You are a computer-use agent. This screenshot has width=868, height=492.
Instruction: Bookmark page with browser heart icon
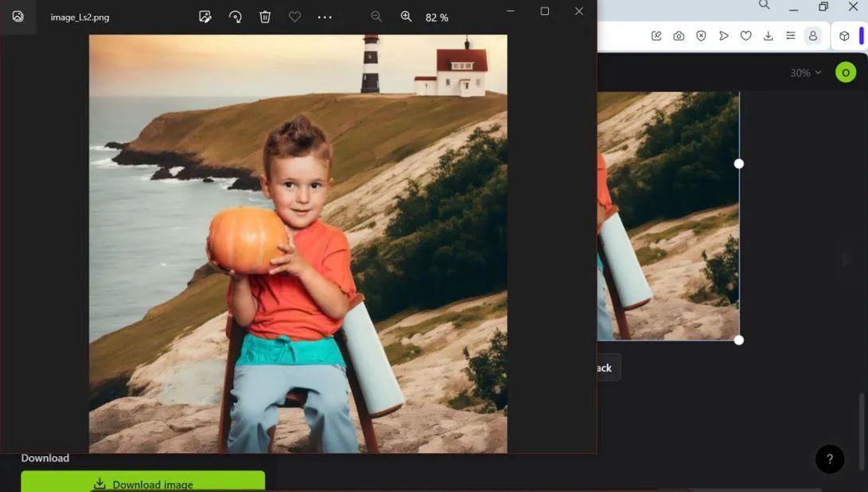[x=745, y=36]
